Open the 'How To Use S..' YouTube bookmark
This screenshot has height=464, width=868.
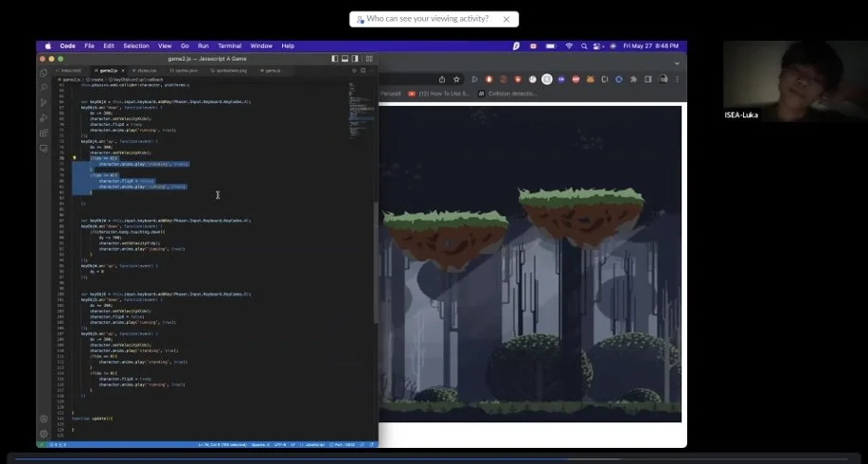(x=438, y=94)
